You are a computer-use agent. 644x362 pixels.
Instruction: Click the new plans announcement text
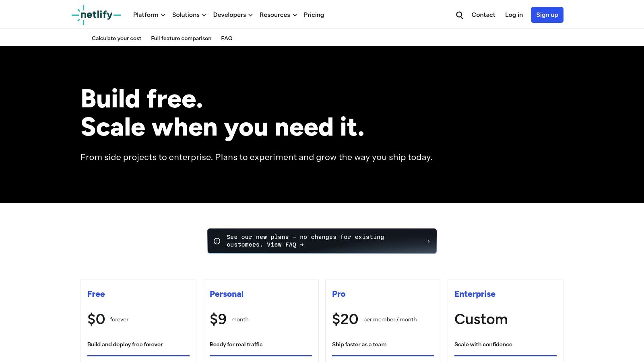pos(305,241)
